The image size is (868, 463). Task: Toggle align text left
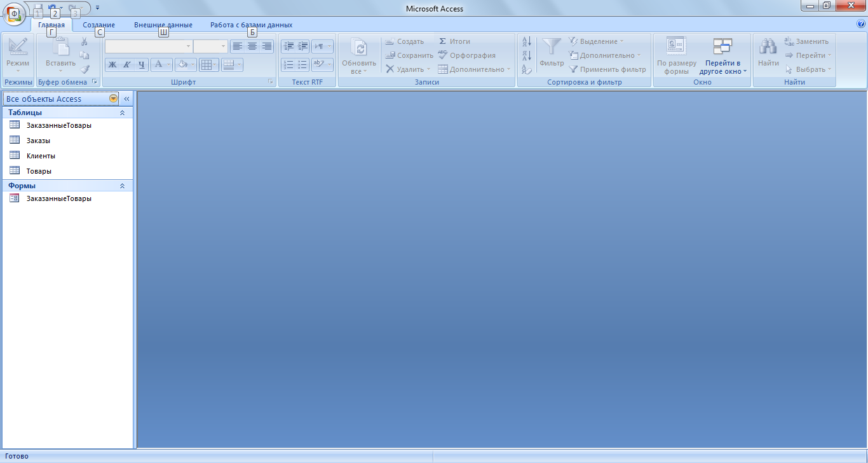pyautogui.click(x=238, y=46)
